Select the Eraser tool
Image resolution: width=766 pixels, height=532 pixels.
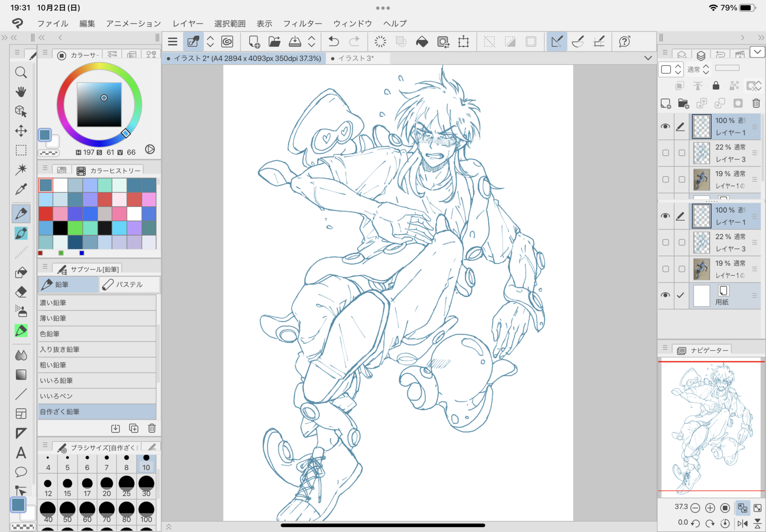click(21, 292)
